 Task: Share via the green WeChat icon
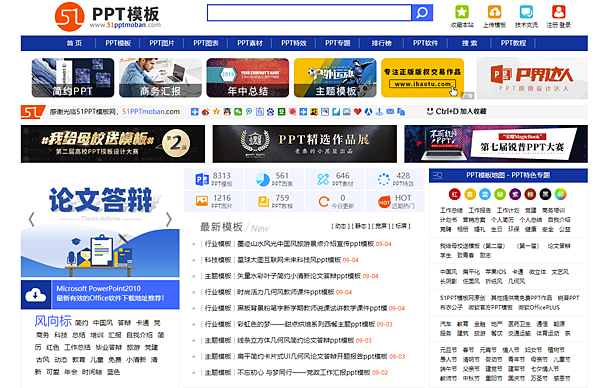coord(238,112)
